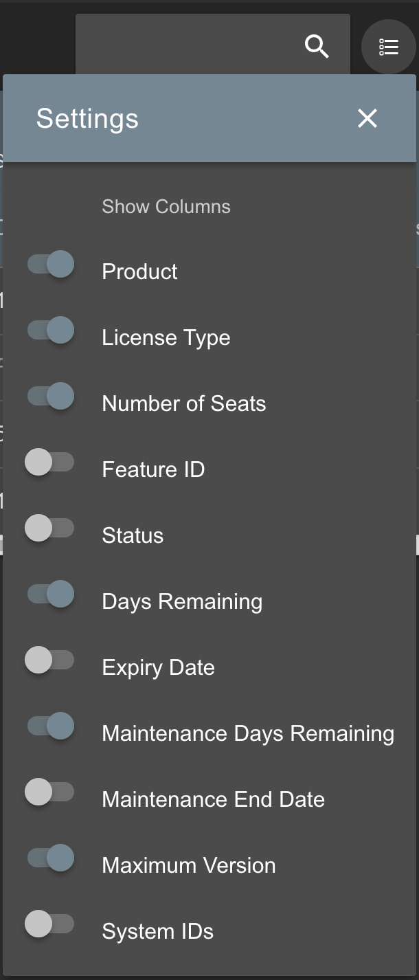The height and width of the screenshot is (980, 419).
Task: Disable the Product column toggle
Action: [x=51, y=265]
